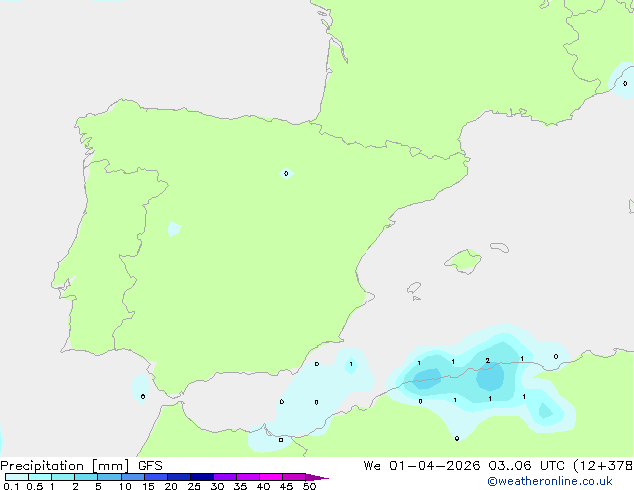This screenshot has width=634, height=490.
Task: Click the arrow tip swatch above 50
Action: [x=317, y=477]
